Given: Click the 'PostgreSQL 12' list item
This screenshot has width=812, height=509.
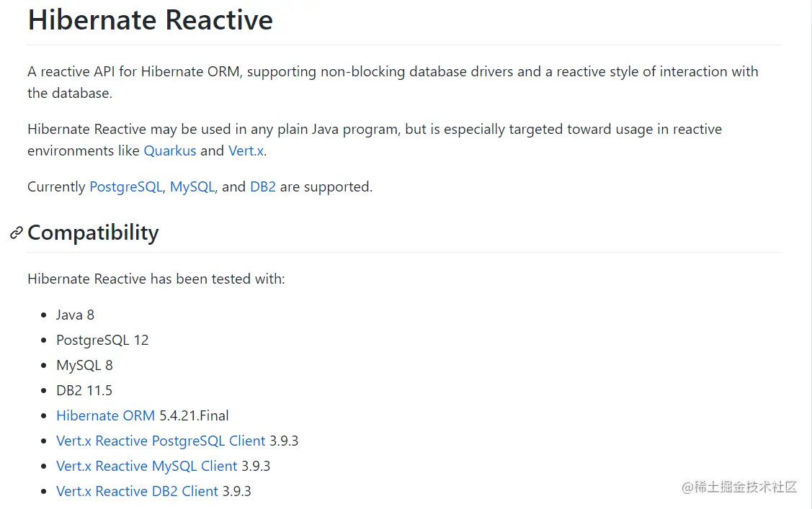Looking at the screenshot, I should point(102,340).
